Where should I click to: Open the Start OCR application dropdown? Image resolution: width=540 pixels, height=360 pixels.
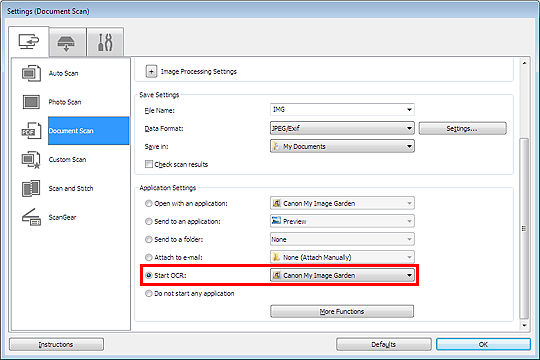tap(342, 275)
